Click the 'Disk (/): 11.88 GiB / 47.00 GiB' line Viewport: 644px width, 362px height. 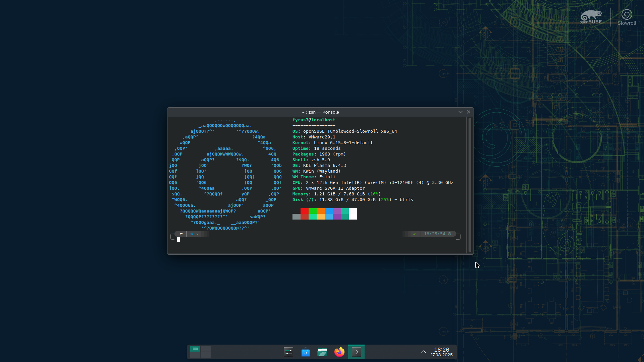point(353,200)
